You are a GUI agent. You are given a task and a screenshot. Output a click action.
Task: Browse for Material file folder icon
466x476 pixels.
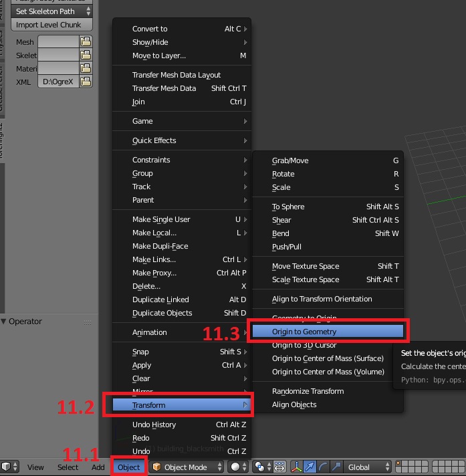86,68
